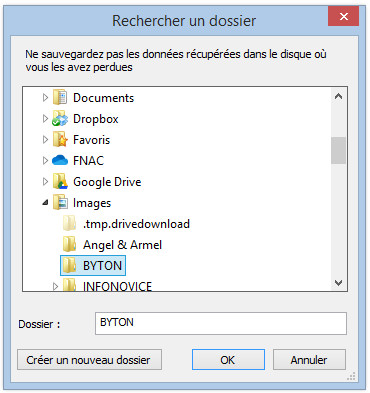Image resolution: width=370 pixels, height=393 pixels.
Task: Click the Dossier text input field
Action: [x=221, y=323]
